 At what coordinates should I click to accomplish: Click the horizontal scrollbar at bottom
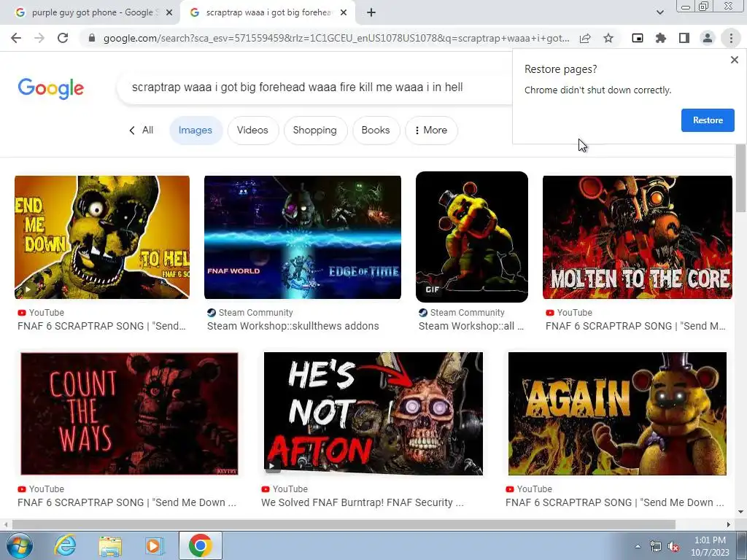(344, 524)
